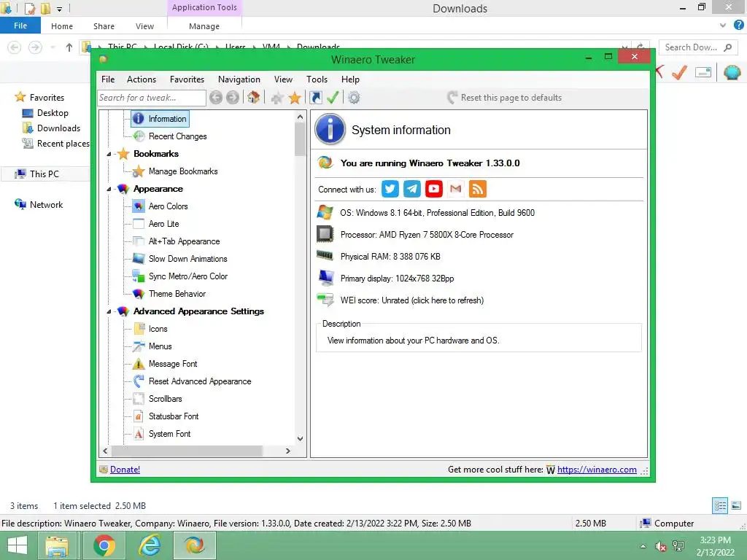Collapse the Bookmarks tree node

(109, 154)
